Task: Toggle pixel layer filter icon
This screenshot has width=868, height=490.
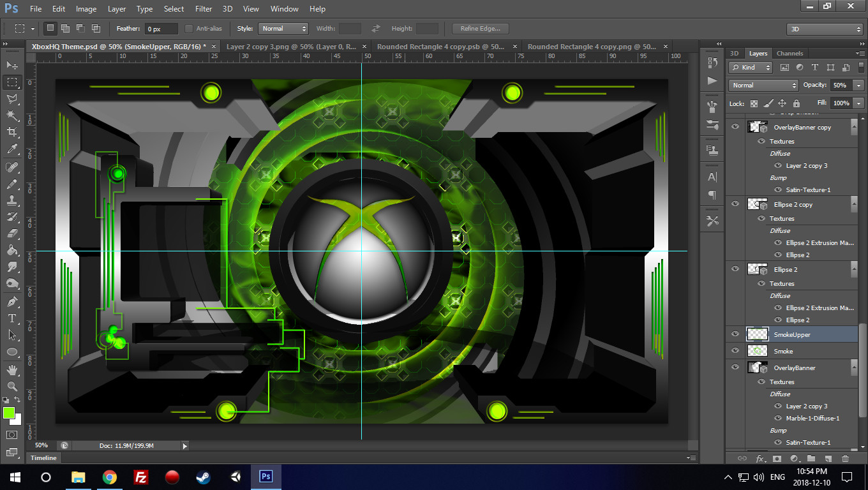Action: pos(784,67)
